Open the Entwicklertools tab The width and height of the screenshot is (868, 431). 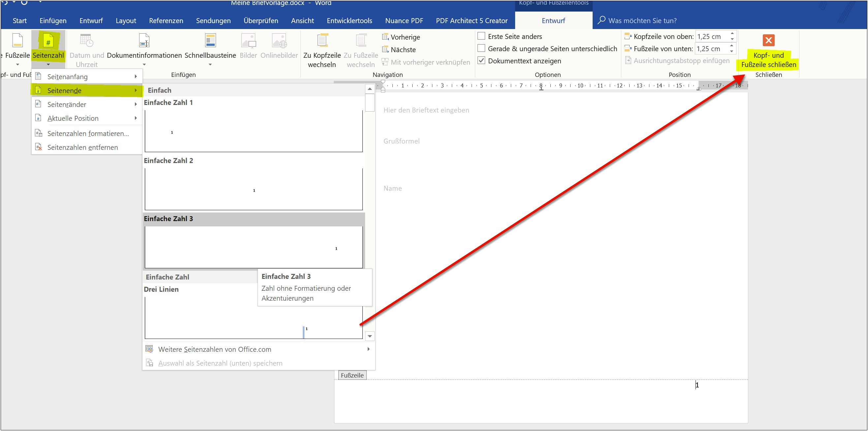click(350, 20)
